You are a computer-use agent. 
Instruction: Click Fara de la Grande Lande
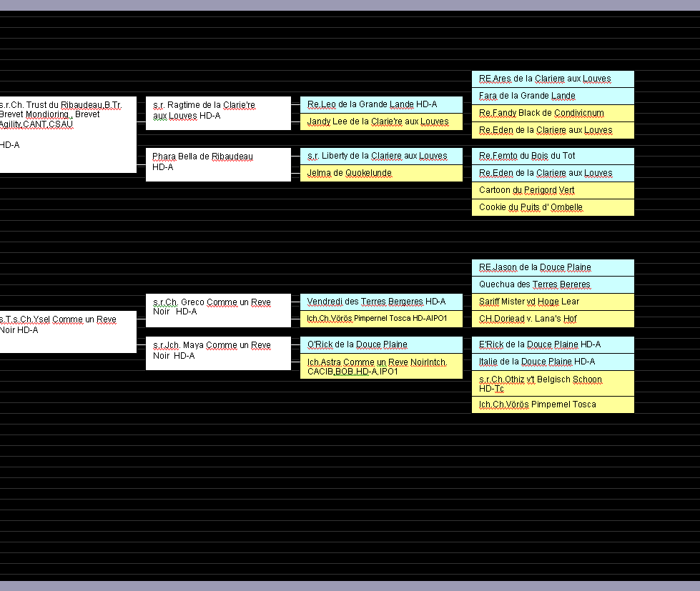(553, 96)
